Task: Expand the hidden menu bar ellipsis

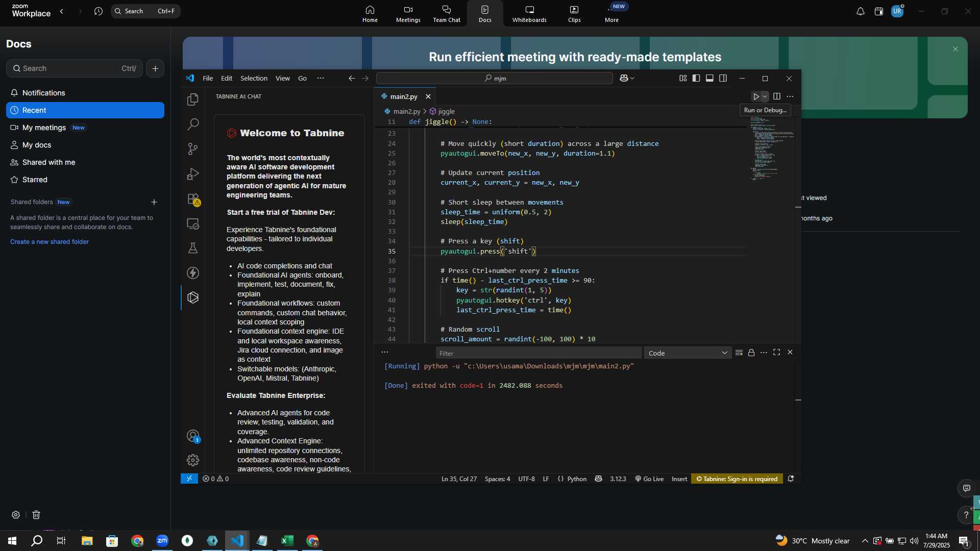Action: pyautogui.click(x=321, y=78)
